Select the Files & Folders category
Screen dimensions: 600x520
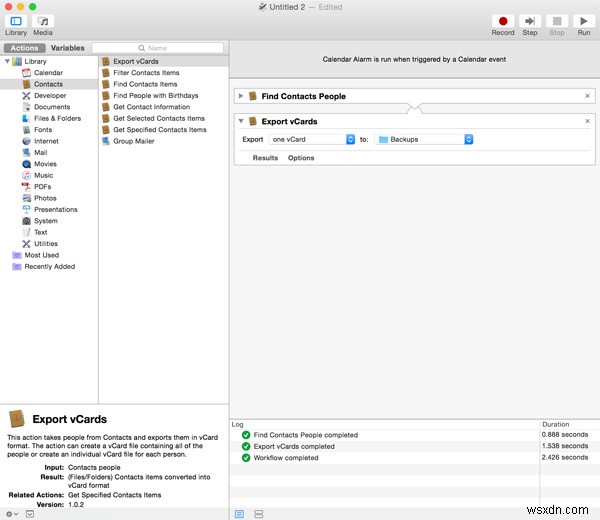(57, 118)
